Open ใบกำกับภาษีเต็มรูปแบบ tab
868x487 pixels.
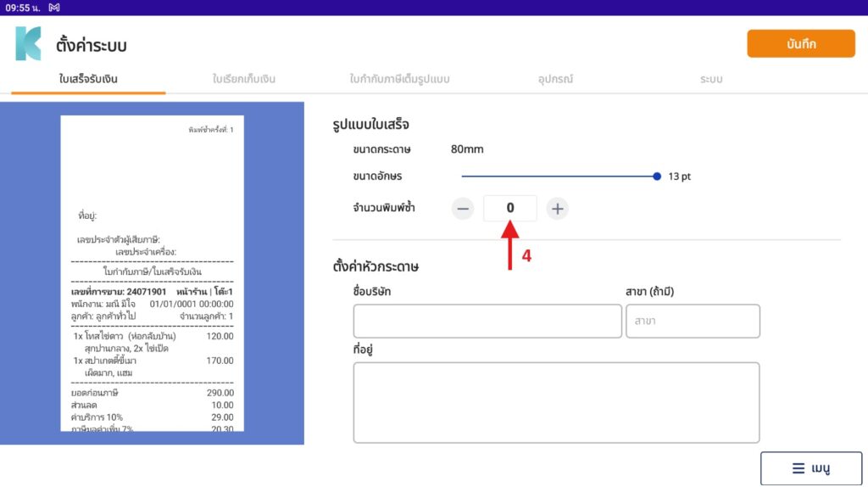(400, 79)
